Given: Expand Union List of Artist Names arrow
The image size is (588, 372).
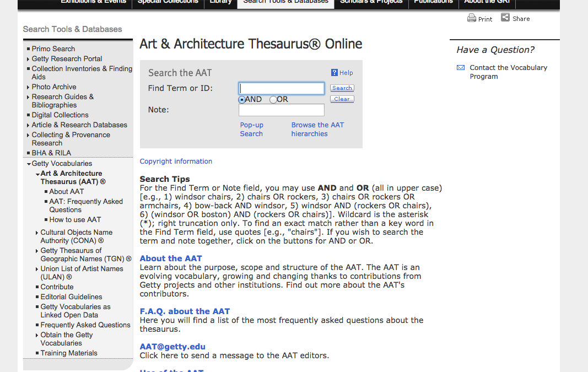Looking at the screenshot, I should click(37, 269).
